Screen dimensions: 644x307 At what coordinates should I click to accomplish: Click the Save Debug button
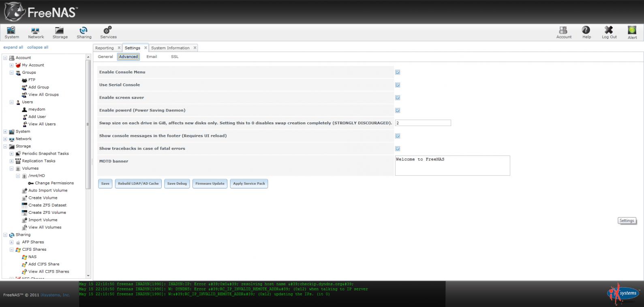tap(177, 183)
